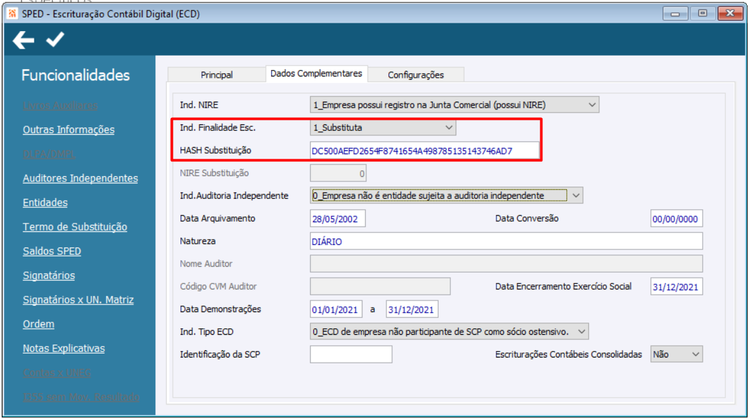The height and width of the screenshot is (419, 750).
Task: Edit the Data Conversão date field
Action: (x=676, y=219)
